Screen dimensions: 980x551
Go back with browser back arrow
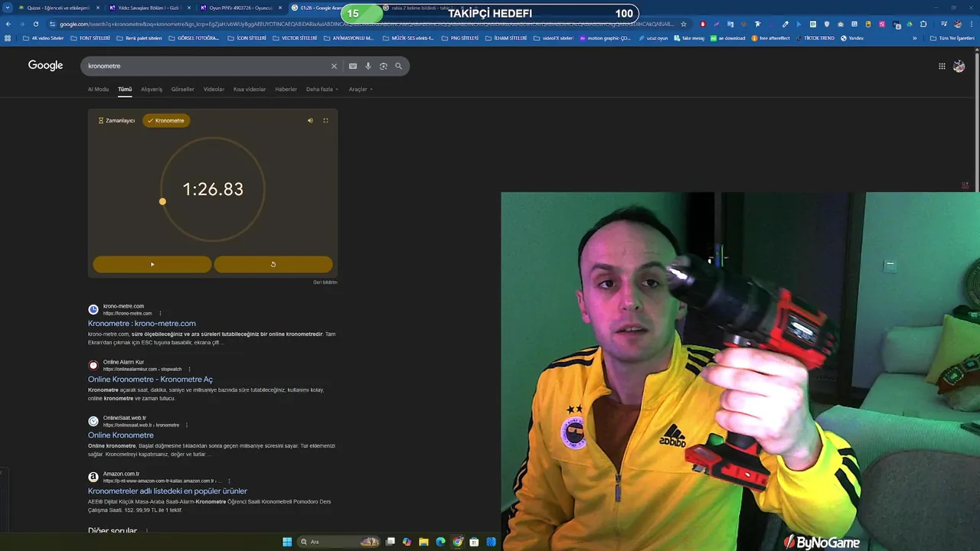pyautogui.click(x=8, y=24)
